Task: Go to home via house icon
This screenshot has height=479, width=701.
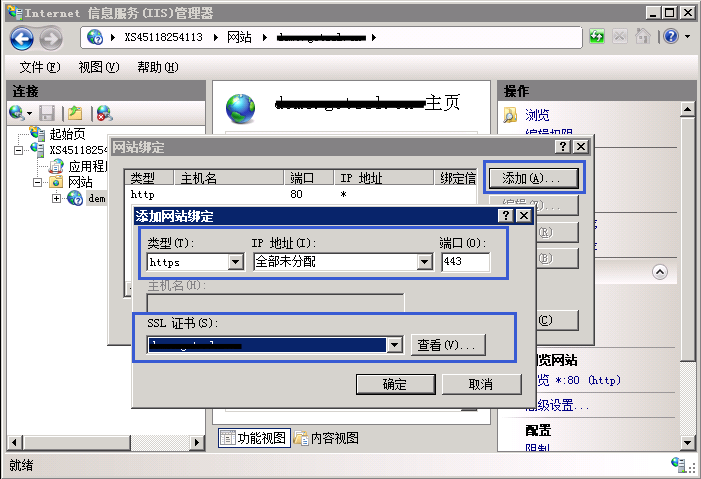Action: coord(642,36)
